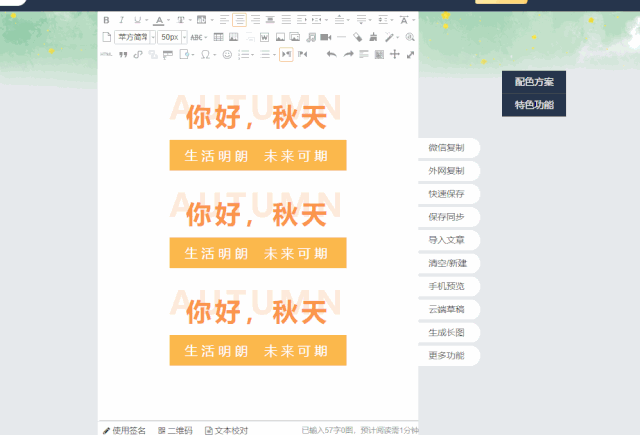Select the first 你好，秋天 heading block
The height and width of the screenshot is (435, 640).
click(257, 117)
